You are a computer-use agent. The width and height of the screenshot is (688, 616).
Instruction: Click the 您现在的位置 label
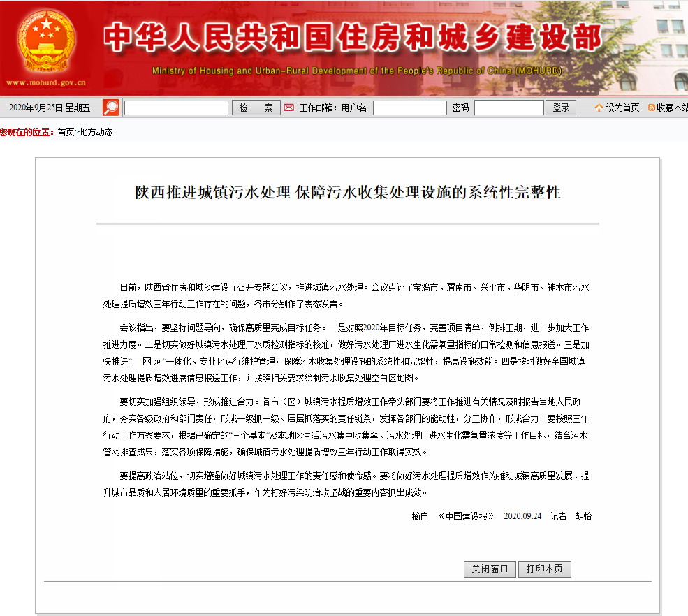coord(27,132)
